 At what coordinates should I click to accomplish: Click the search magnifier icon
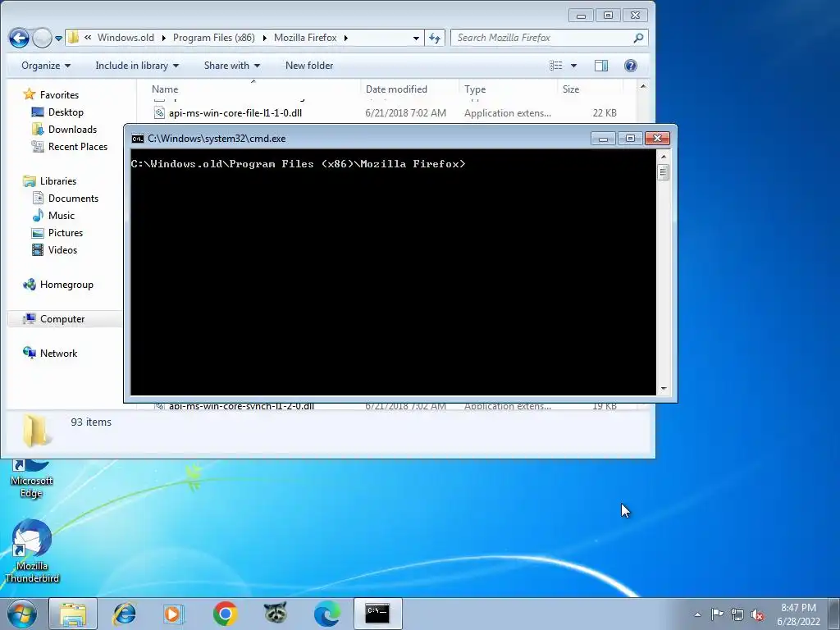638,38
